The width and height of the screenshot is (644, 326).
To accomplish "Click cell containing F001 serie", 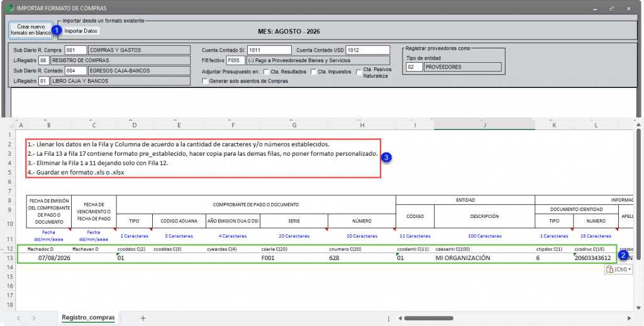I will [294, 258].
